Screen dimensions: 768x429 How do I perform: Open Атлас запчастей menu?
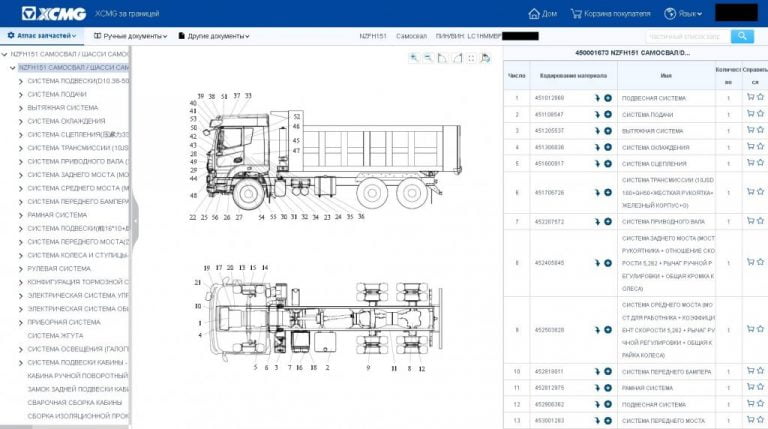(42, 36)
